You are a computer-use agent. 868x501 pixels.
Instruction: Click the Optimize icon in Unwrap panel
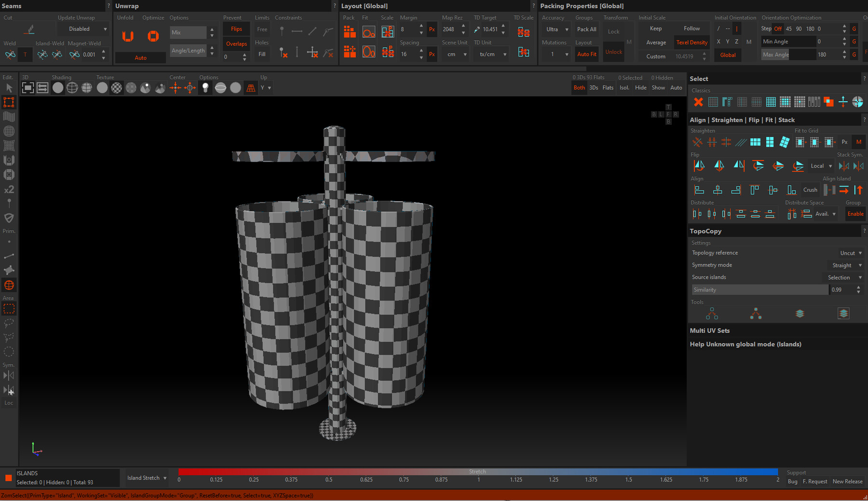pyautogui.click(x=153, y=36)
